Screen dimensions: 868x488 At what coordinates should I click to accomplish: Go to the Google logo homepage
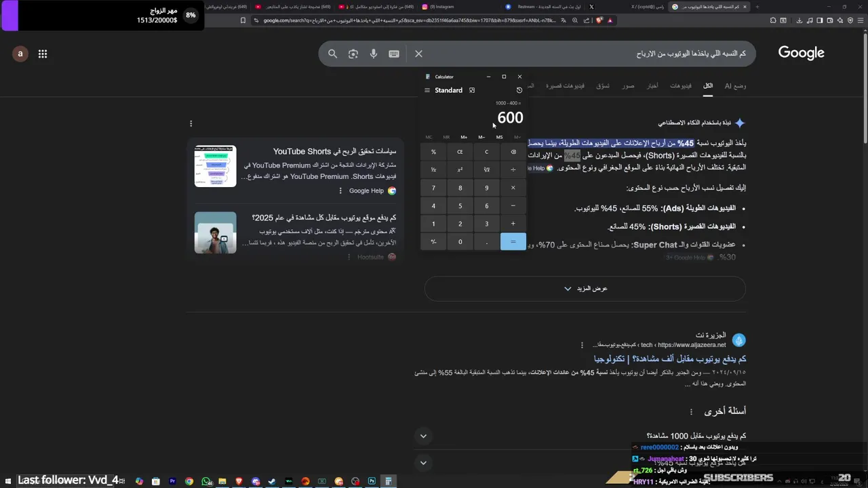tap(801, 53)
